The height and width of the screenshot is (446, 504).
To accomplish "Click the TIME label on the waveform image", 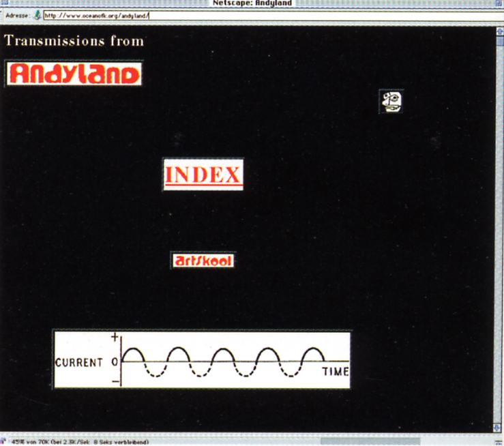I will (x=336, y=372).
